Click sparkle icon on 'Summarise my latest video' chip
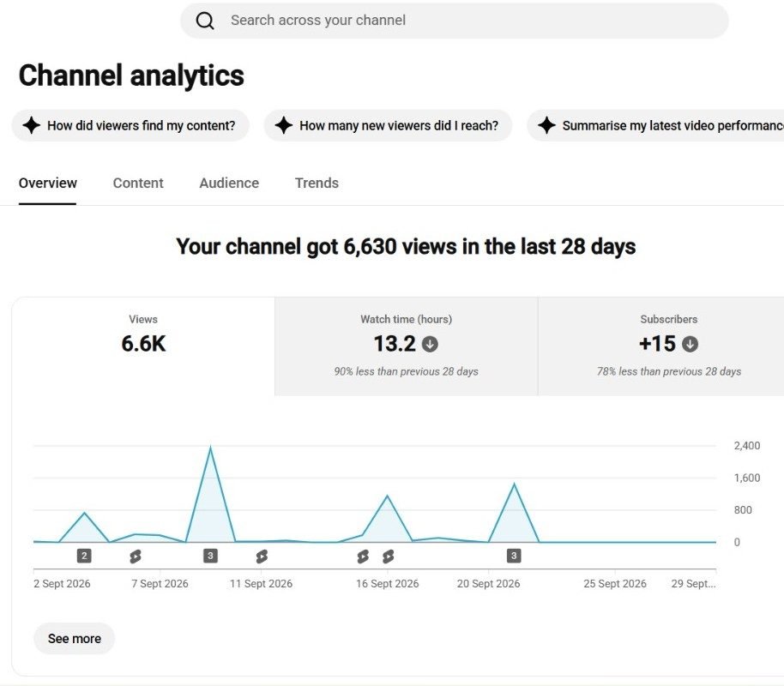 coord(546,125)
